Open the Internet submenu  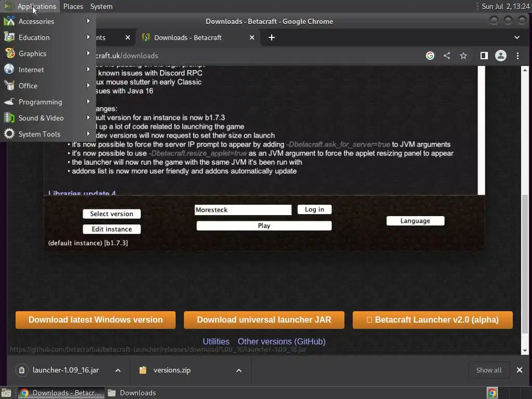point(47,70)
